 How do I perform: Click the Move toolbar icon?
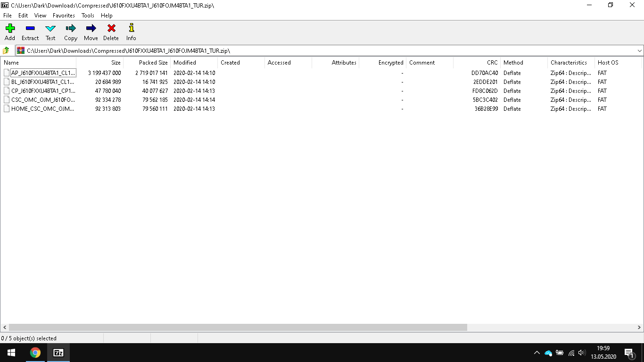[x=91, y=29]
